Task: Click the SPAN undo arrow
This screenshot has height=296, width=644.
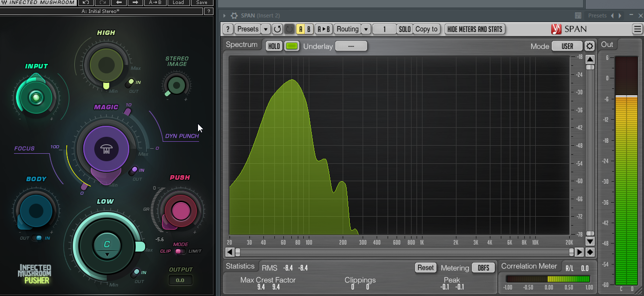Action: click(x=277, y=29)
